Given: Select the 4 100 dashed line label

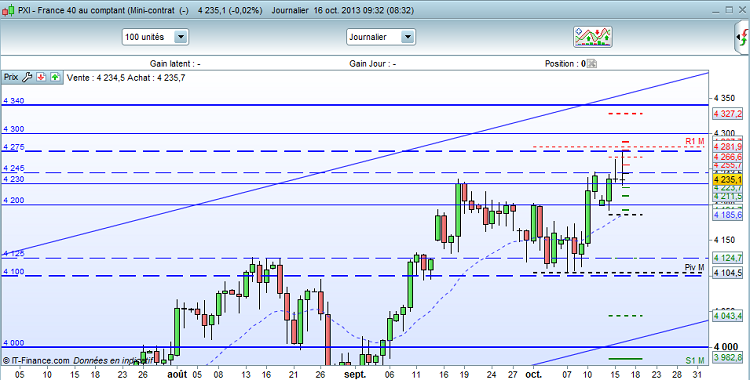Looking at the screenshot, I should point(13,271).
